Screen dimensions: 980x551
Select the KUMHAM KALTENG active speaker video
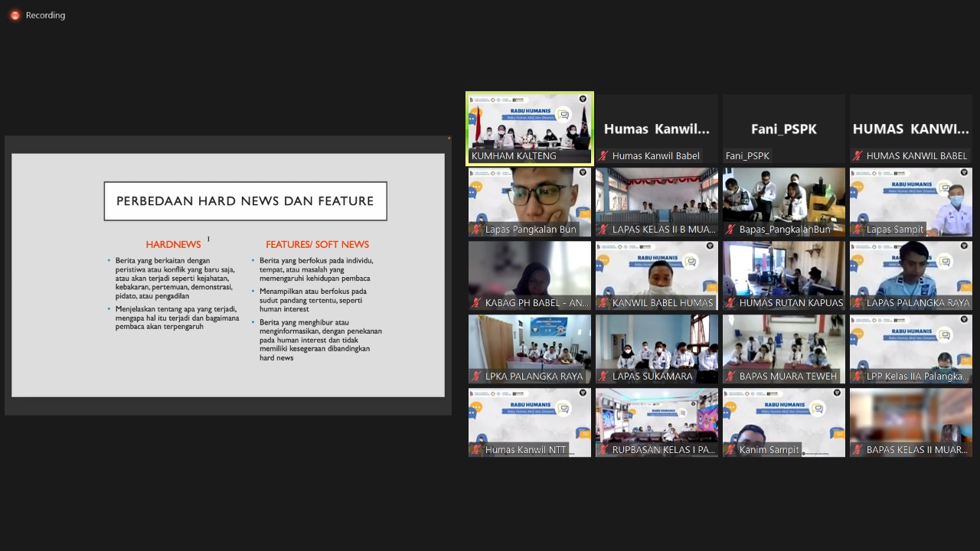[x=530, y=122]
